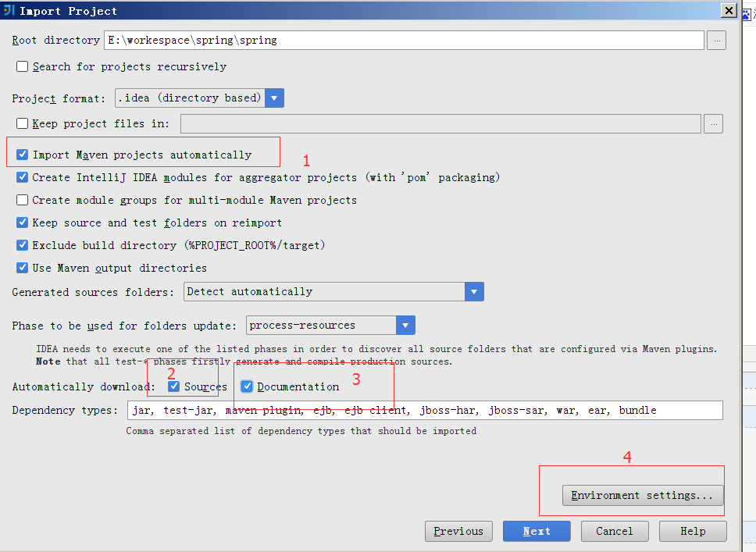
Task: Close the Import Project dialog
Action: coord(729,11)
